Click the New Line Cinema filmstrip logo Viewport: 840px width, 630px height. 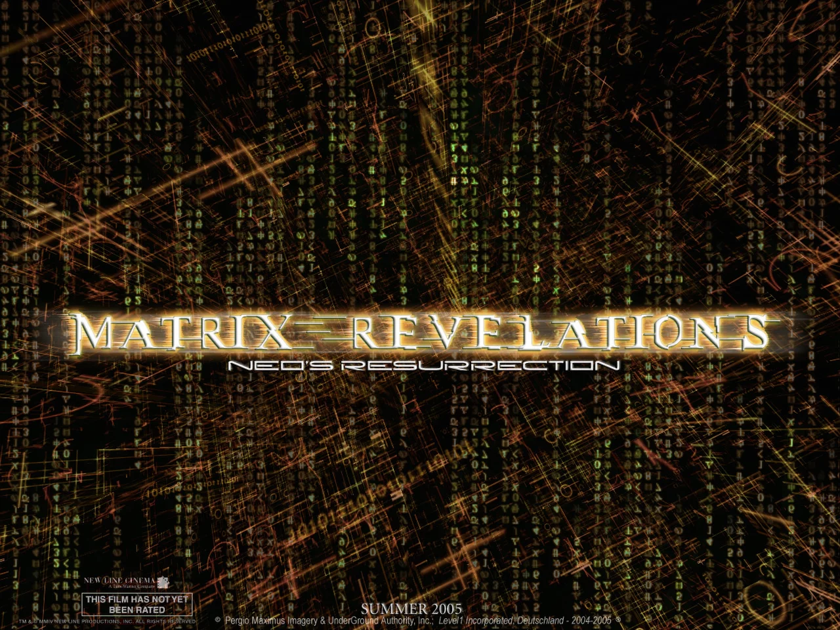click(x=163, y=581)
